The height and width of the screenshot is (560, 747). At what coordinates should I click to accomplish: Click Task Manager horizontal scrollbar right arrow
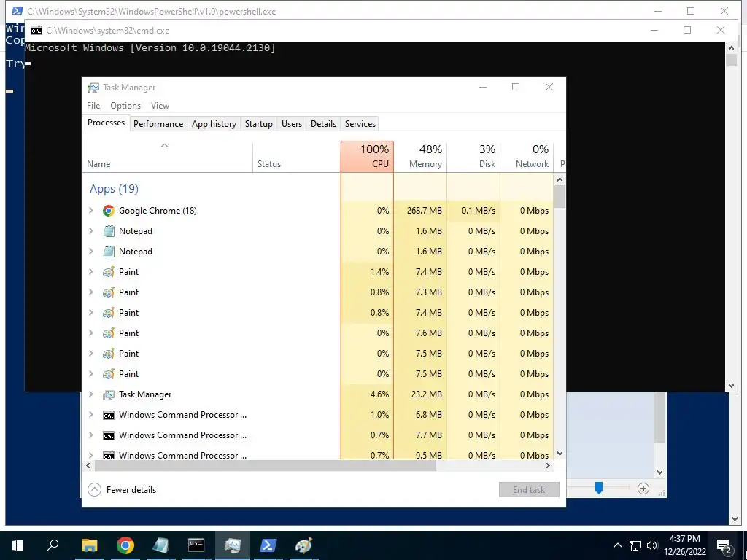pyautogui.click(x=547, y=466)
